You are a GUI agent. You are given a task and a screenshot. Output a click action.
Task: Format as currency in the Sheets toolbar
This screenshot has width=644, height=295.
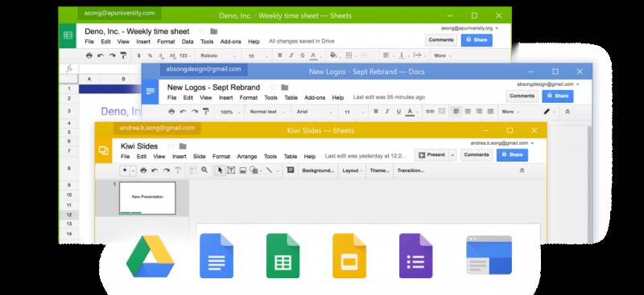(x=138, y=55)
